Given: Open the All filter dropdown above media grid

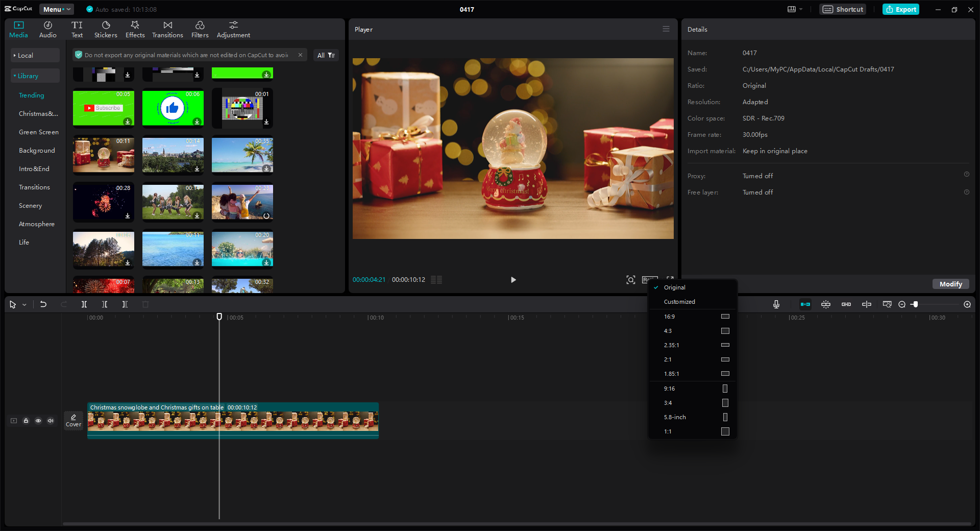Looking at the screenshot, I should pos(326,55).
